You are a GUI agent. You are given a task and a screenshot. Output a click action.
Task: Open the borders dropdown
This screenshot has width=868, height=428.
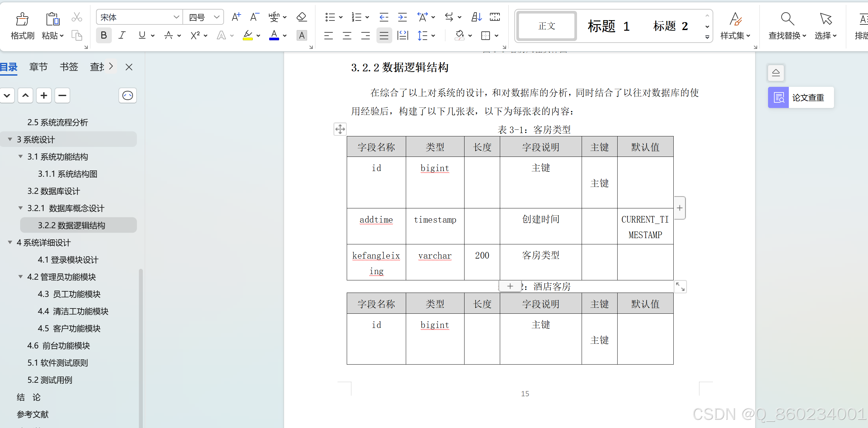coord(496,35)
